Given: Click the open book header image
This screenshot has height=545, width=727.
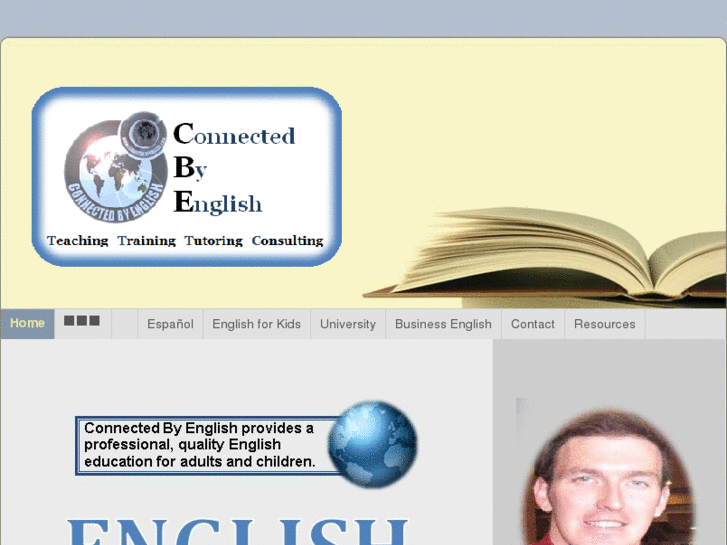Looking at the screenshot, I should pos(545,257).
